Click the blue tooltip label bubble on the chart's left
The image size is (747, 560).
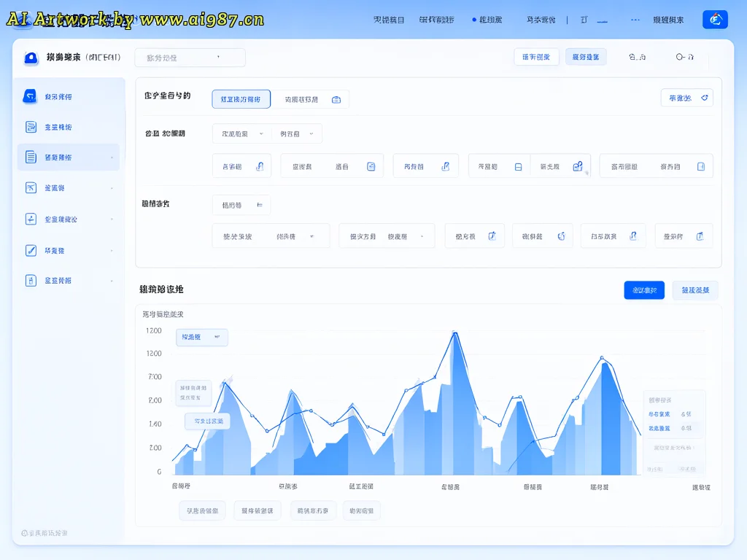click(x=208, y=421)
